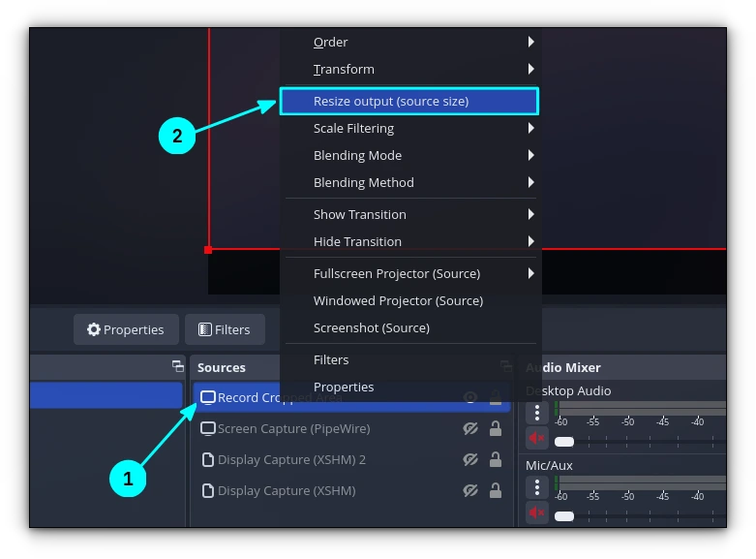Open the Show Transition submenu
Image resolution: width=756 pixels, height=559 pixels.
(410, 214)
